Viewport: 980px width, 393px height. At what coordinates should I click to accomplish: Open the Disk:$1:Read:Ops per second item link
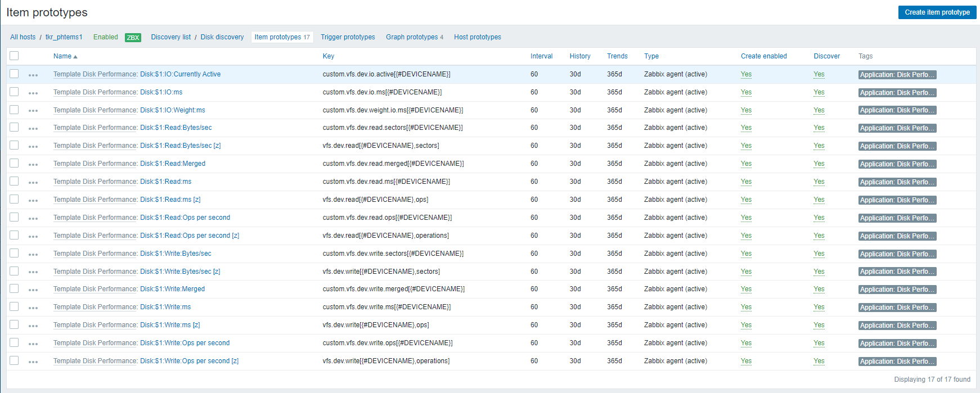click(x=185, y=218)
